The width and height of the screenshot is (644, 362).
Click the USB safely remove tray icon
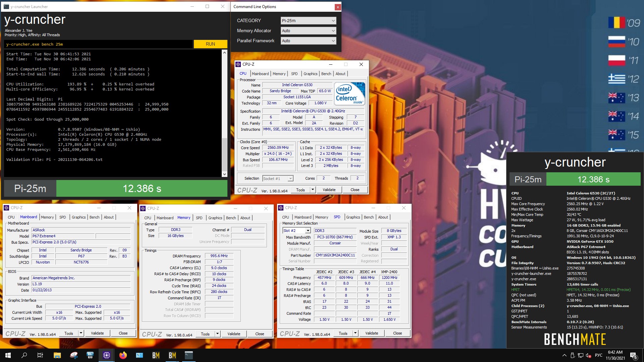click(573, 355)
